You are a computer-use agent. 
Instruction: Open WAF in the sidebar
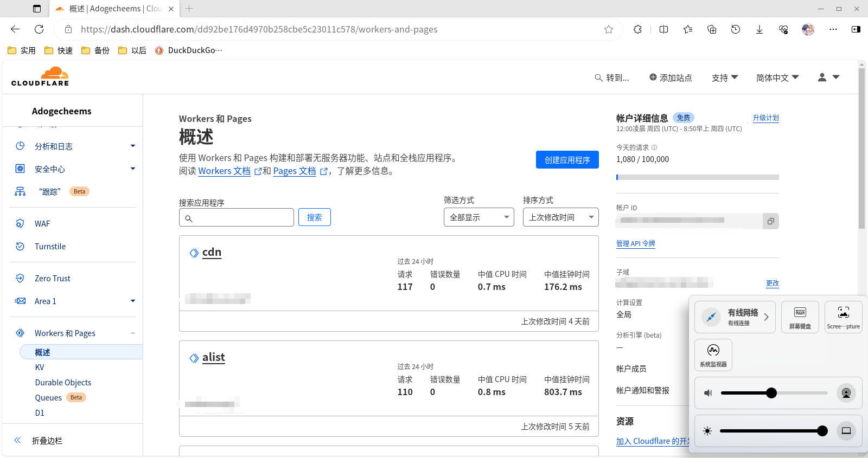42,224
